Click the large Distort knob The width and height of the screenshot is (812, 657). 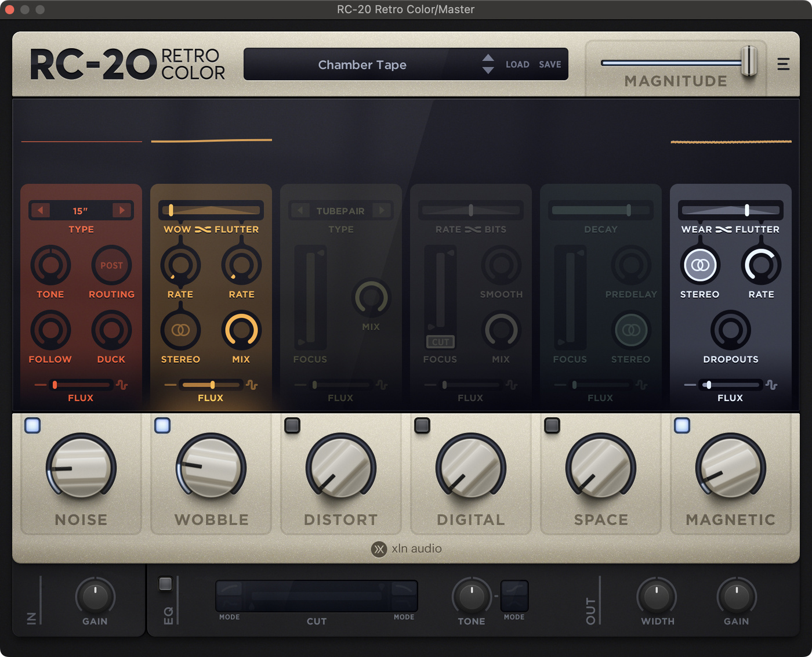click(x=341, y=467)
